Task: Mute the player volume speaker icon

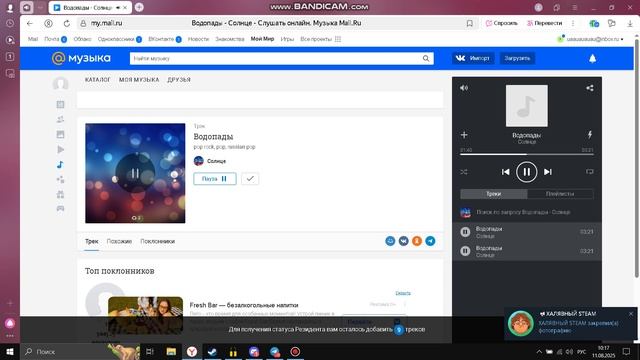Action: (x=464, y=88)
